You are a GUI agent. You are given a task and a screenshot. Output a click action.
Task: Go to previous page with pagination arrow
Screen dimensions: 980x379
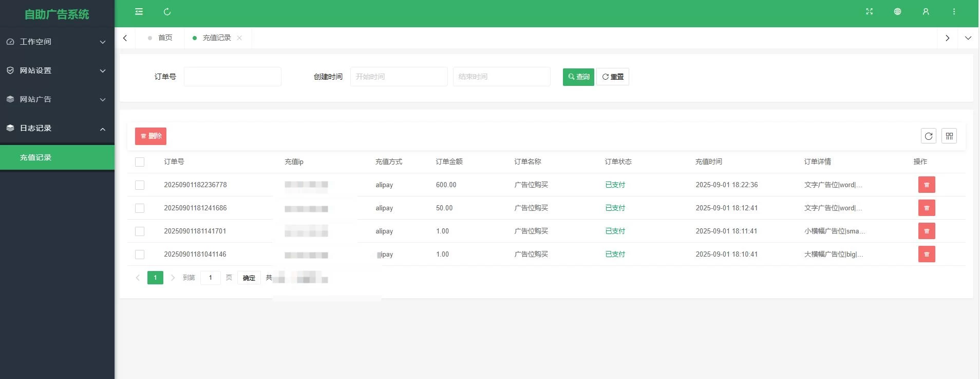[x=138, y=278]
